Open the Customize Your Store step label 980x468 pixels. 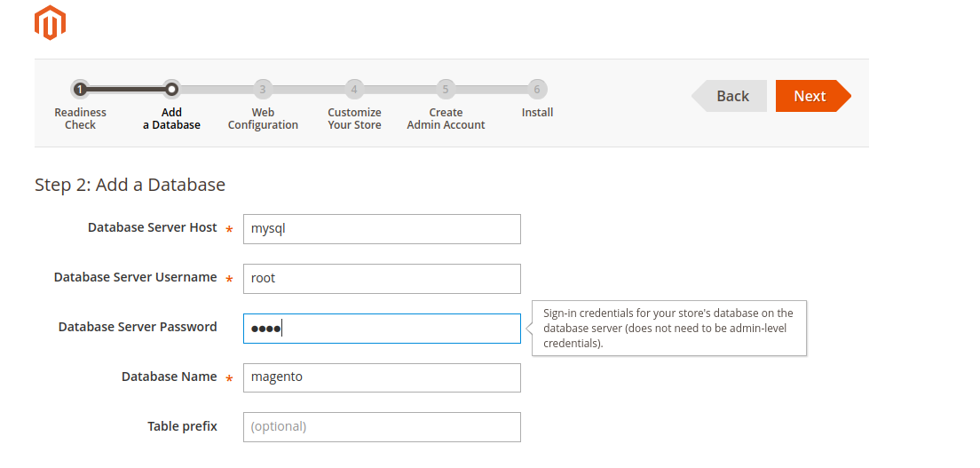coord(354,119)
